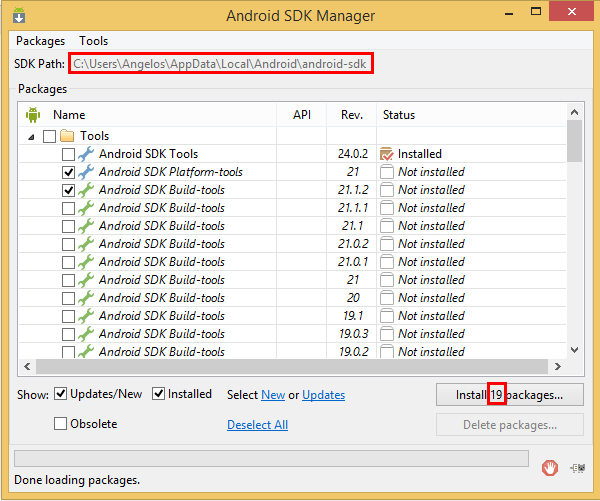This screenshot has width=600, height=501.
Task: Click wrench icon for Build-tools 21.1.1
Action: 86,208
